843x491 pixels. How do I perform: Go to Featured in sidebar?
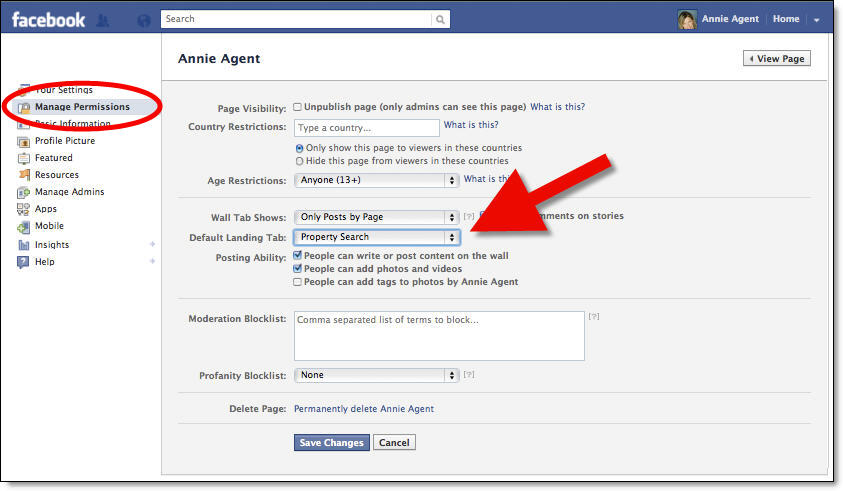tap(54, 158)
